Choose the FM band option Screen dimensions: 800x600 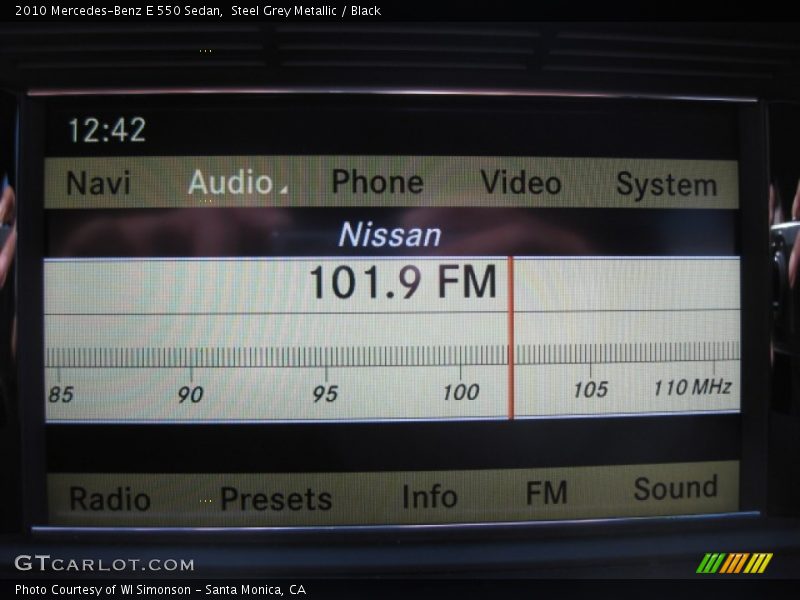(x=546, y=492)
